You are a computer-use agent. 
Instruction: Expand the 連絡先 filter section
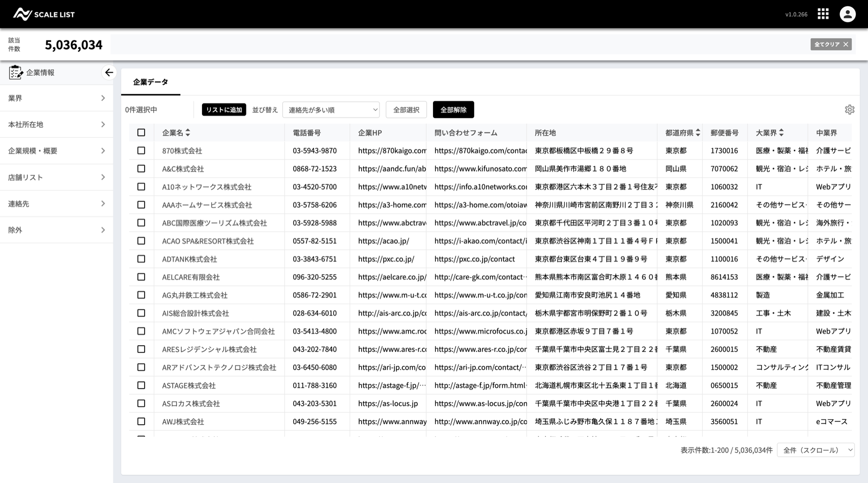click(56, 204)
